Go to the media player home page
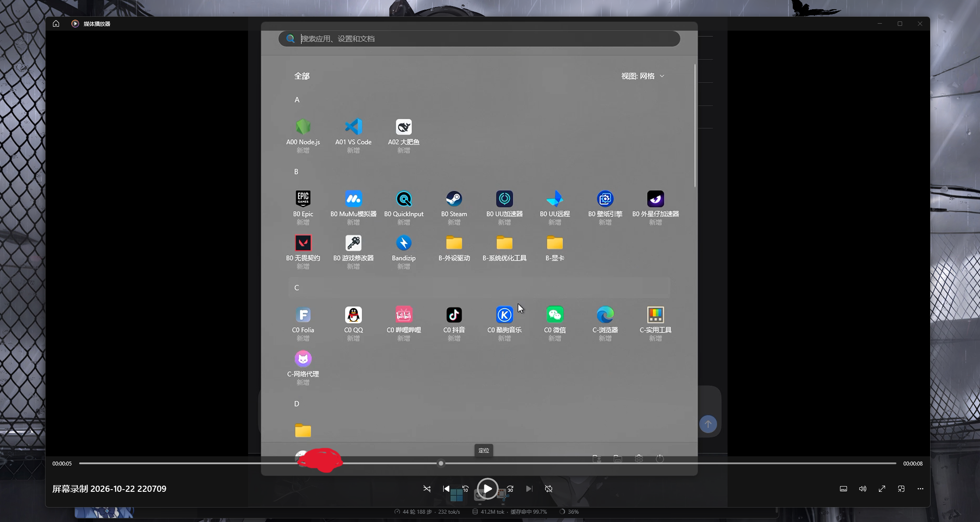 (56, 24)
